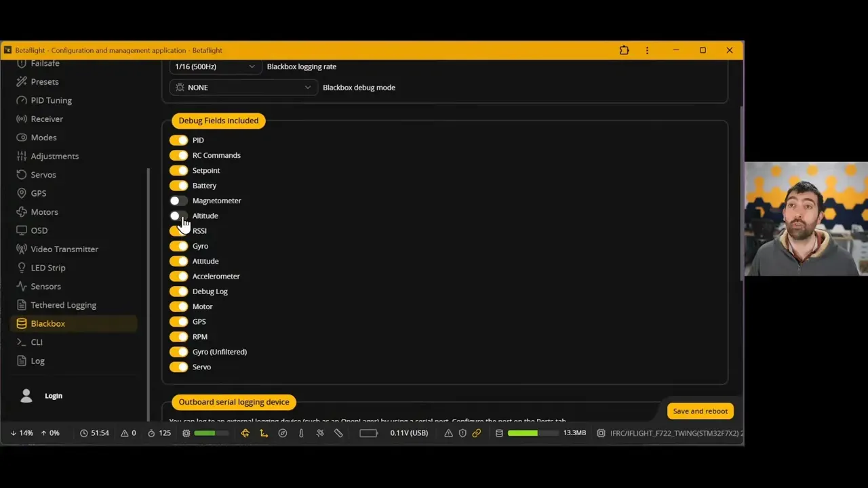Image resolution: width=868 pixels, height=488 pixels.
Task: Click the Outboard serial logging device header
Action: pyautogui.click(x=234, y=403)
